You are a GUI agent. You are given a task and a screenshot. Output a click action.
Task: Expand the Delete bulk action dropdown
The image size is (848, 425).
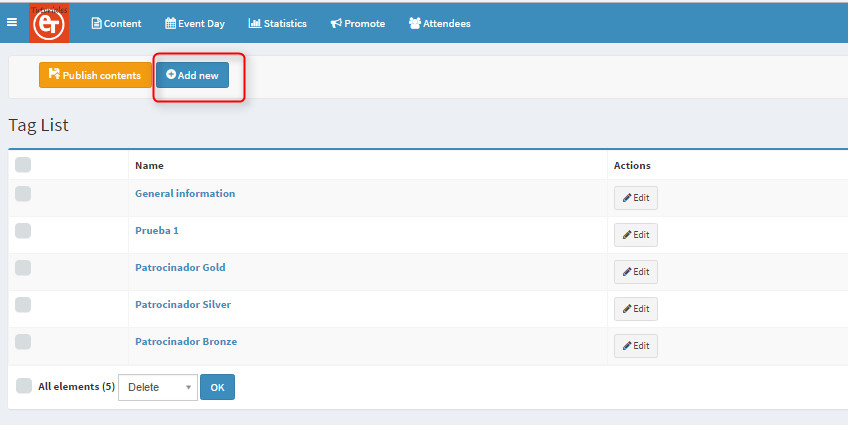pos(158,387)
